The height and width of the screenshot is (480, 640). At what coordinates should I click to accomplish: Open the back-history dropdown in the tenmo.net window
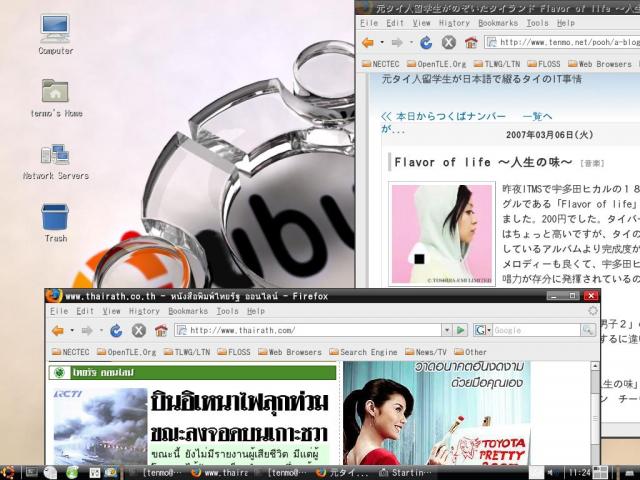point(382,42)
